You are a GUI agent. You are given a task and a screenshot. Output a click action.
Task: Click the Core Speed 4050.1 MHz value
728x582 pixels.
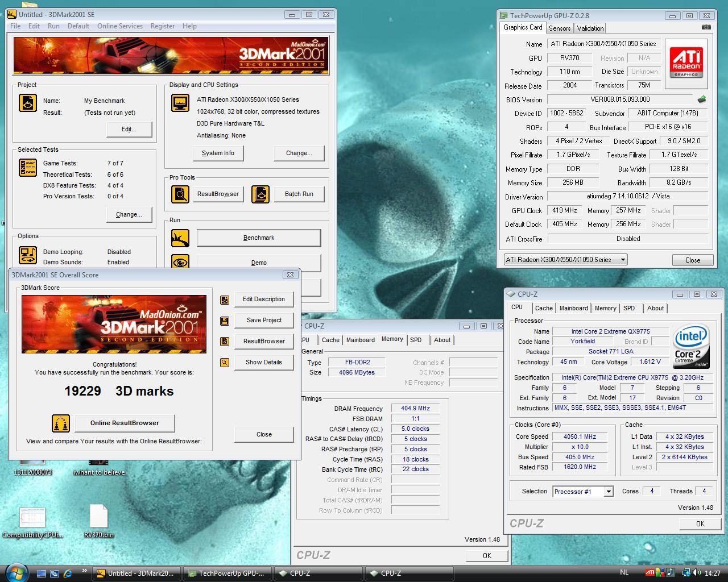point(580,437)
